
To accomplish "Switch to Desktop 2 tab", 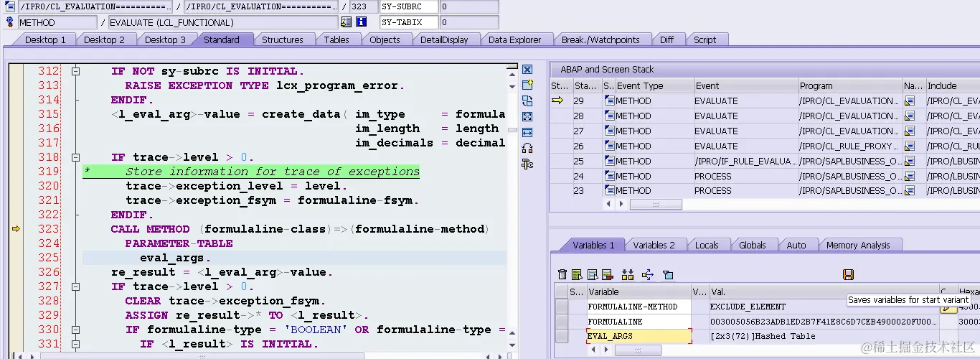I will pos(104,39).
